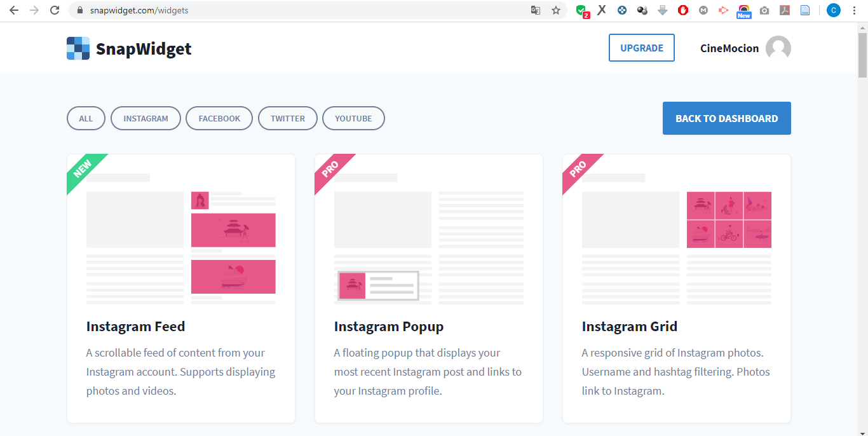Open the Instagram Feed preview thumbnail
868x436 pixels.
pyautogui.click(x=181, y=239)
